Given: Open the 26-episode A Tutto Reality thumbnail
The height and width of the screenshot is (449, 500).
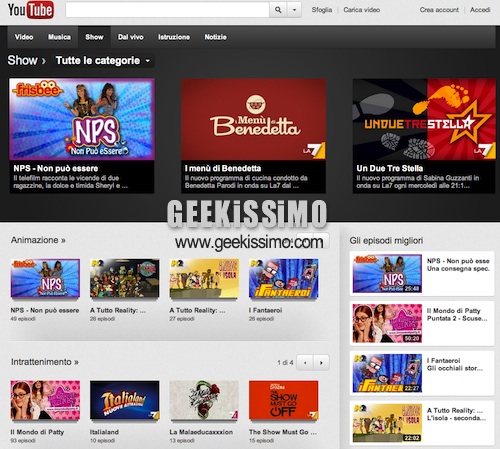Looking at the screenshot, I should 125,278.
